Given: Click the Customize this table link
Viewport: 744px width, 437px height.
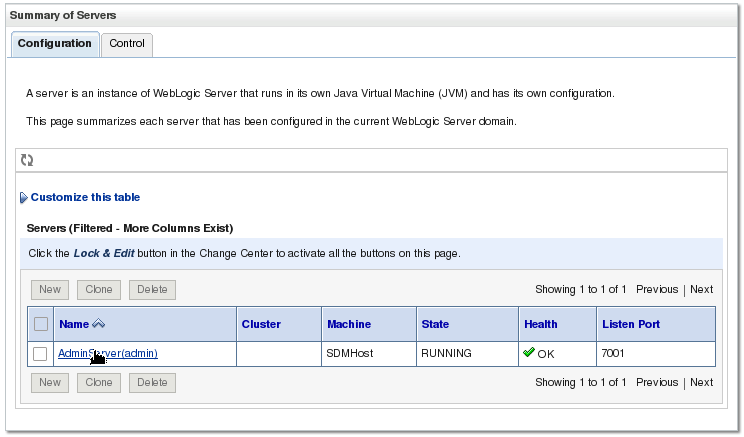Looking at the screenshot, I should coord(85,198).
